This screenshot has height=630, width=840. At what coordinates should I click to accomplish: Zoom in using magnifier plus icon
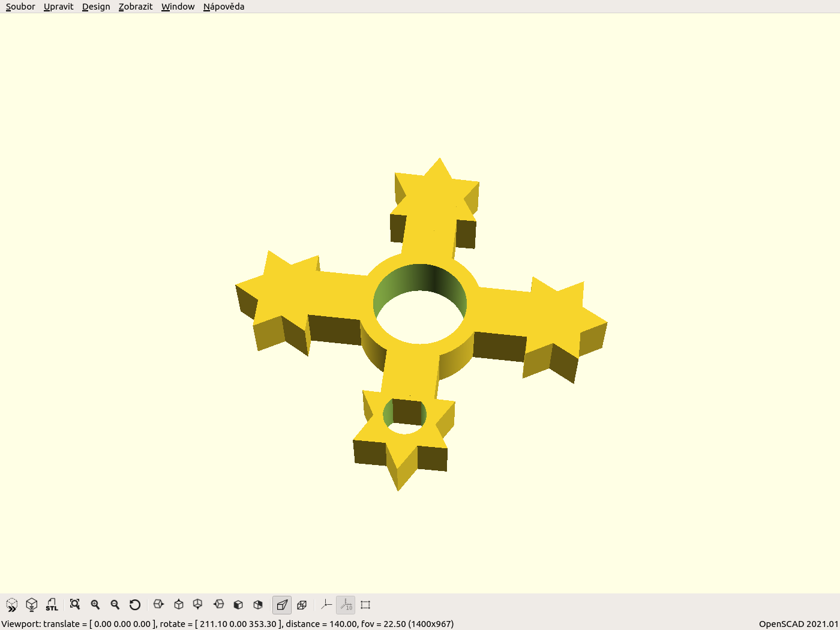95,605
